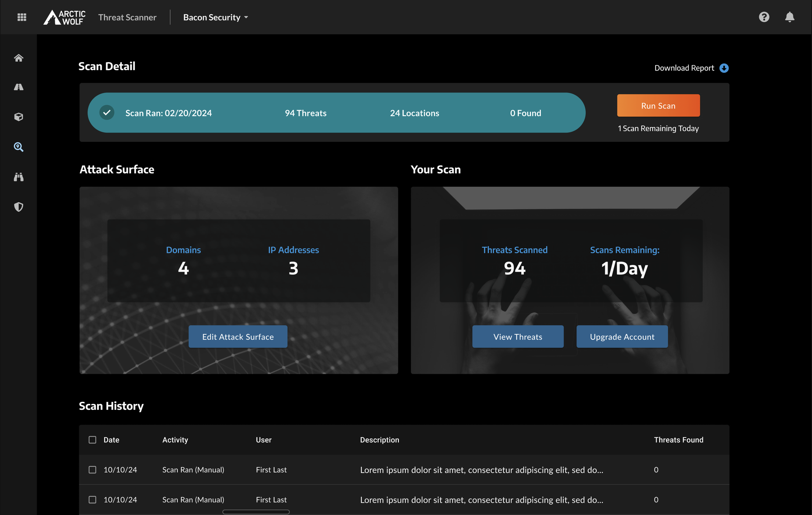Open the apps grid launcher icon
Screen dimensions: 812x515
click(x=21, y=17)
